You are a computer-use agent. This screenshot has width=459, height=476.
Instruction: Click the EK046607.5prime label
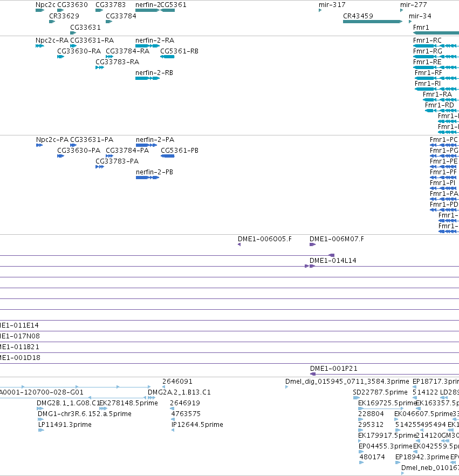(x=423, y=414)
